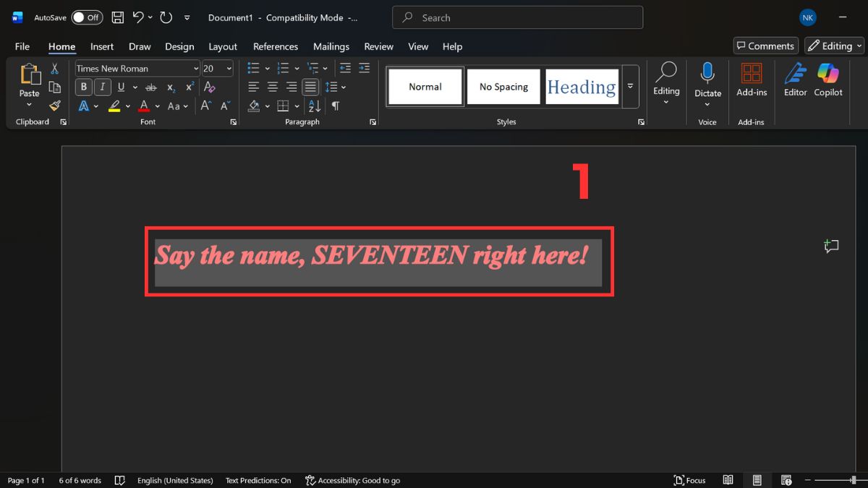Viewport: 868px width, 488px height.
Task: Toggle the AutoSave switch on
Action: (86, 17)
